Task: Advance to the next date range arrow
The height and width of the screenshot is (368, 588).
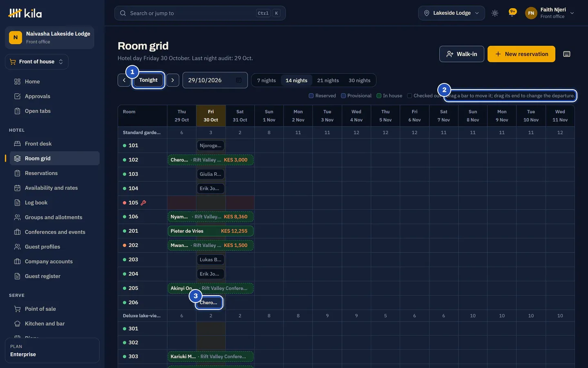Action: click(173, 80)
